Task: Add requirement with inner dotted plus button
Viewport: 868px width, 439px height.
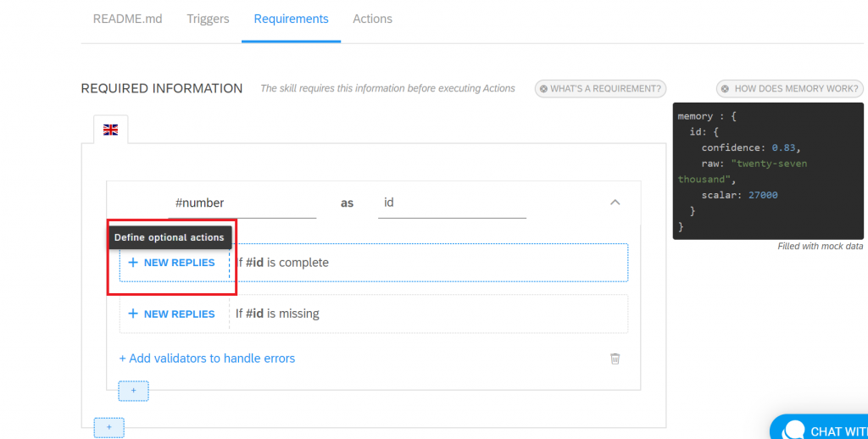Action: [x=133, y=391]
